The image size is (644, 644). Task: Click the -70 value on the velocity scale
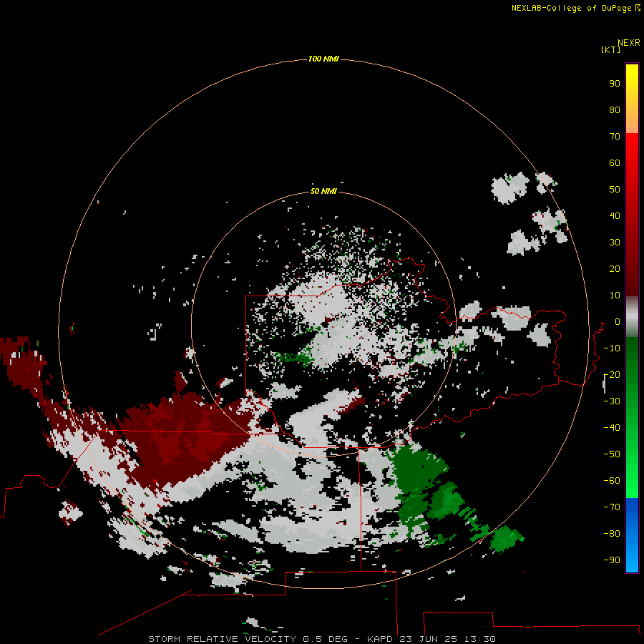612,507
